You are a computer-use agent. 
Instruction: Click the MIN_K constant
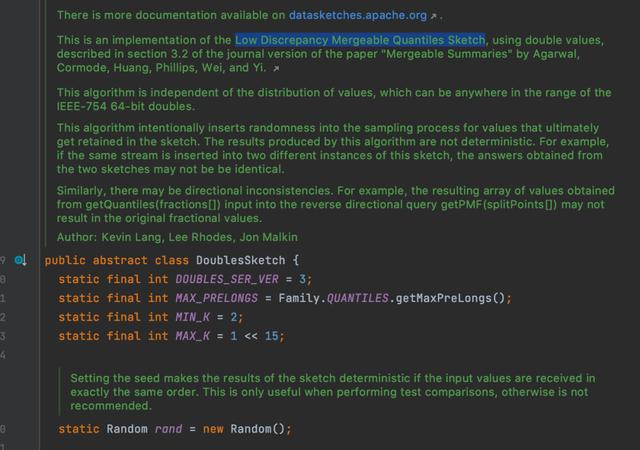point(193,317)
